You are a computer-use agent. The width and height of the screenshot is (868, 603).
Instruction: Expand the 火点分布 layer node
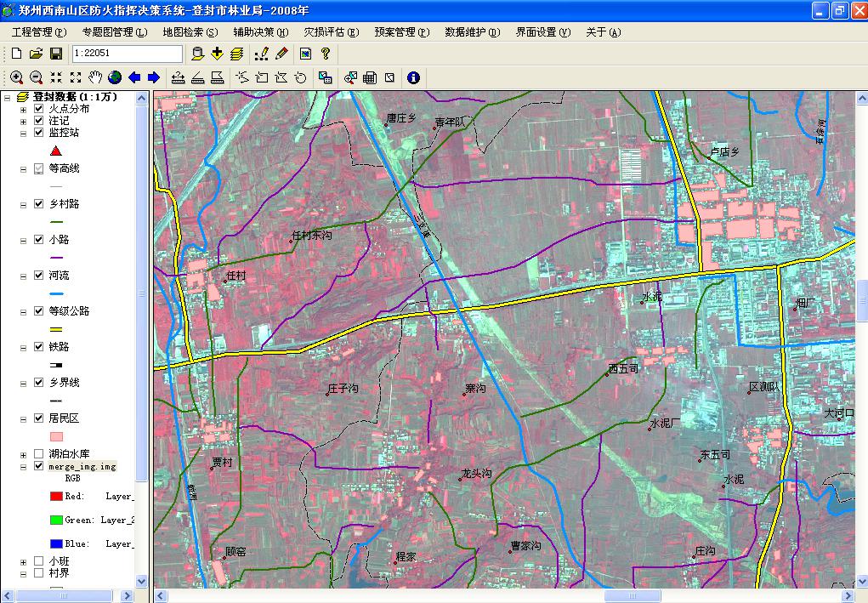pos(23,110)
